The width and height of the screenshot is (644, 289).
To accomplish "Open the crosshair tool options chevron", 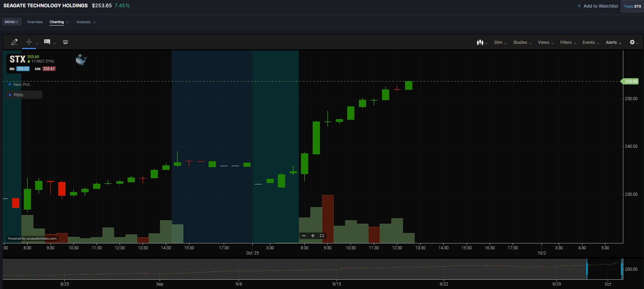I will [x=37, y=44].
